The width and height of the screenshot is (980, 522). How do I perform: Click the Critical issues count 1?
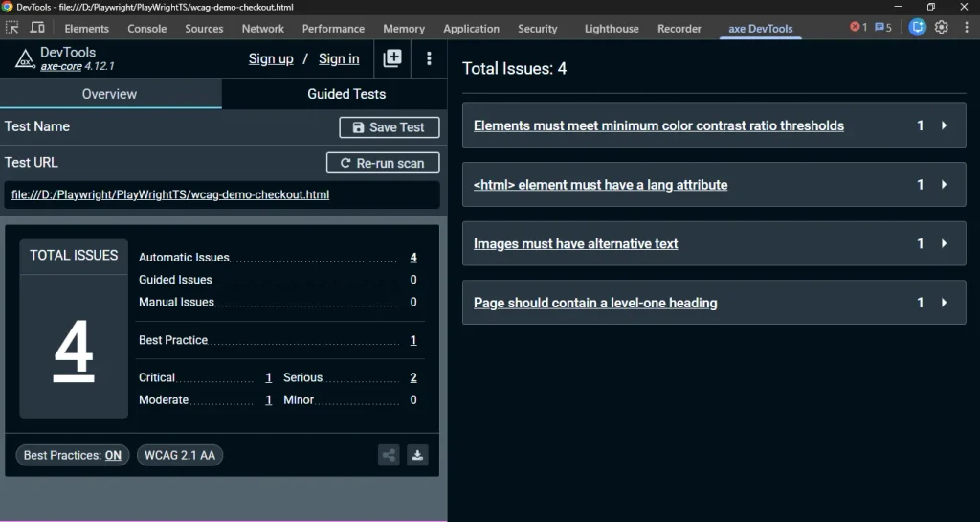[268, 377]
